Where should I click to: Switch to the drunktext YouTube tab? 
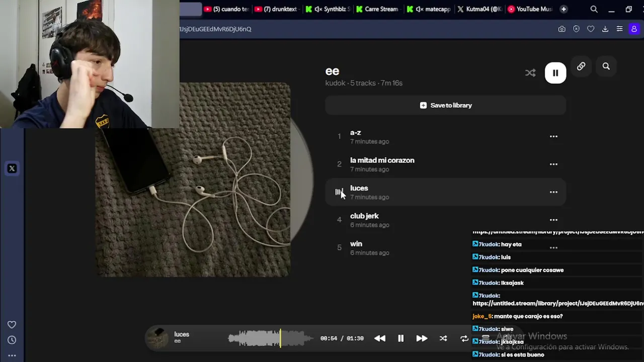click(x=277, y=9)
